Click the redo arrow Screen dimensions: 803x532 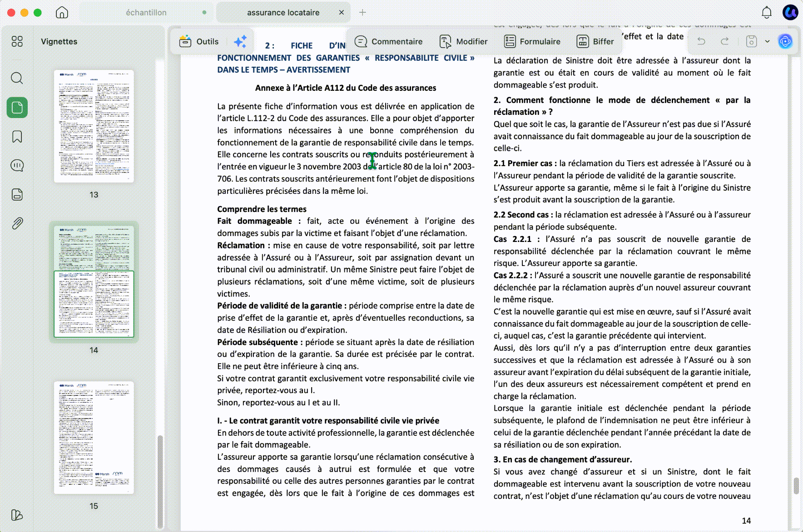coord(725,41)
